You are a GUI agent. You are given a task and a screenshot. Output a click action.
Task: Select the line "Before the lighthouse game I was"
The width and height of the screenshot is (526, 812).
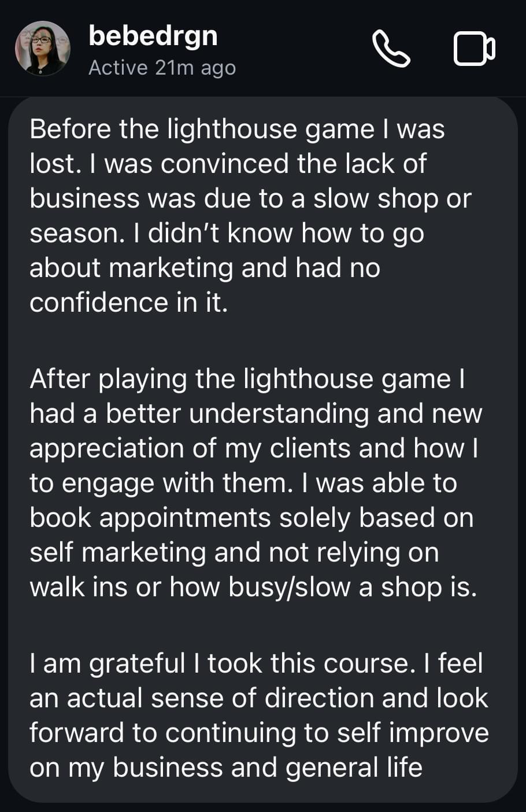tap(237, 129)
